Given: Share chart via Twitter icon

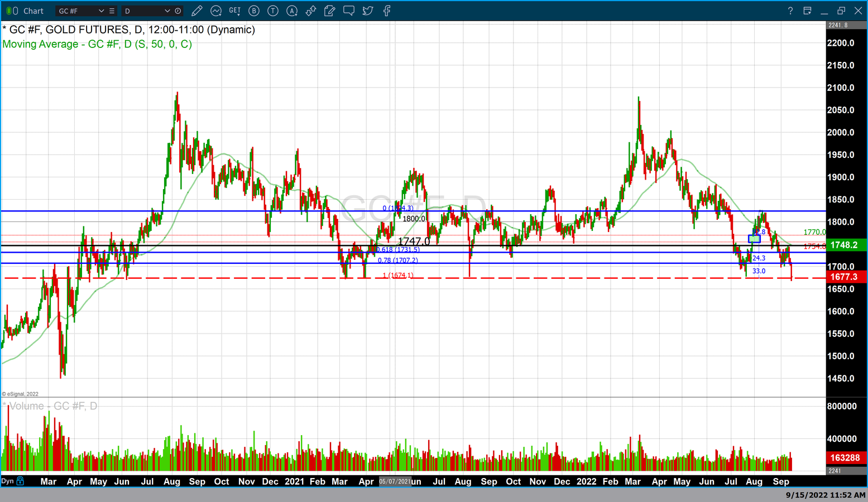Looking at the screenshot, I should click(368, 11).
